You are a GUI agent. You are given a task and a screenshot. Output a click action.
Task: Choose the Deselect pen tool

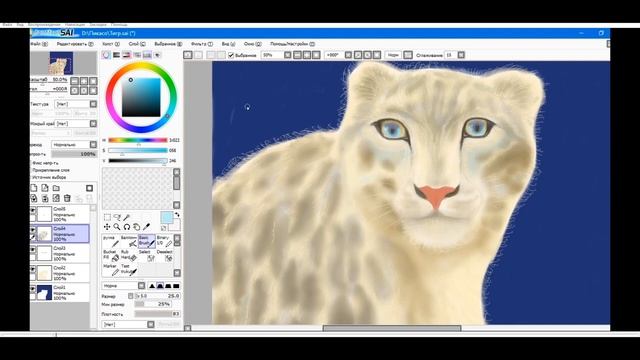coord(164,256)
